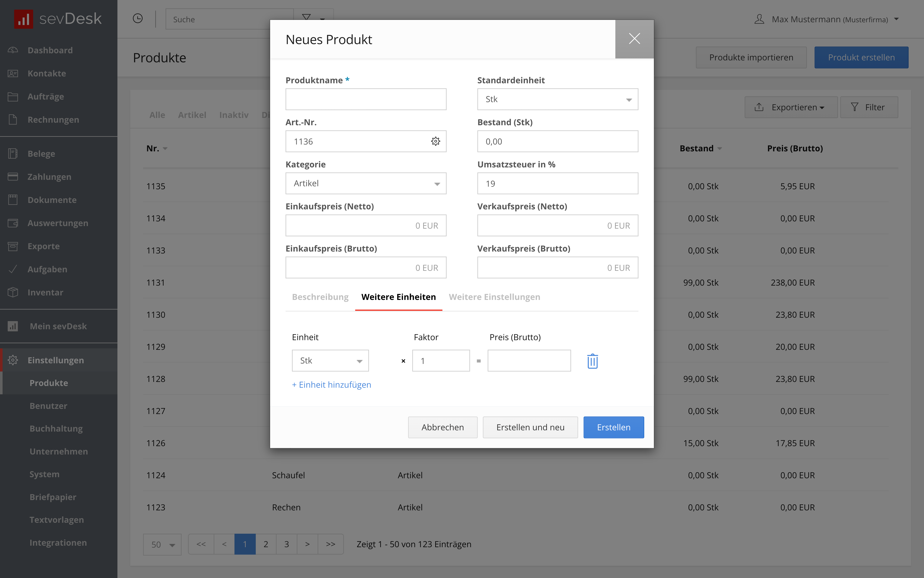Click the Umsatzsteuer in % field
The width and height of the screenshot is (924, 578).
557,183
